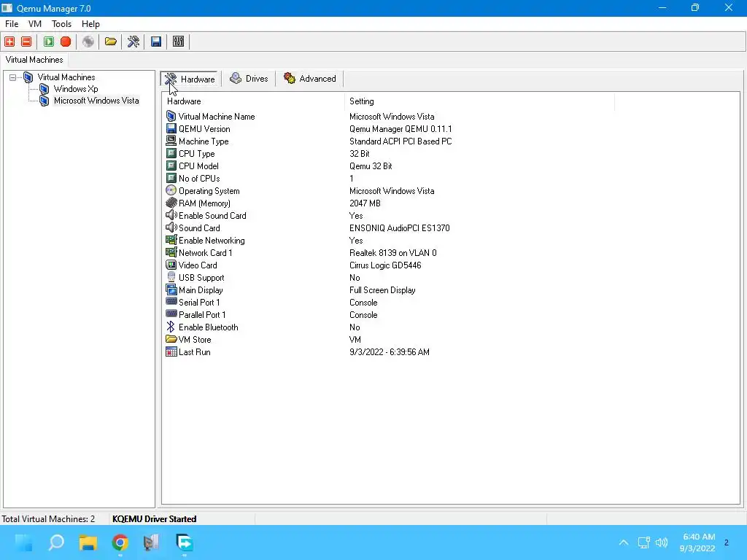
Task: Click the sliders options toolbar icon
Action: 178,42
